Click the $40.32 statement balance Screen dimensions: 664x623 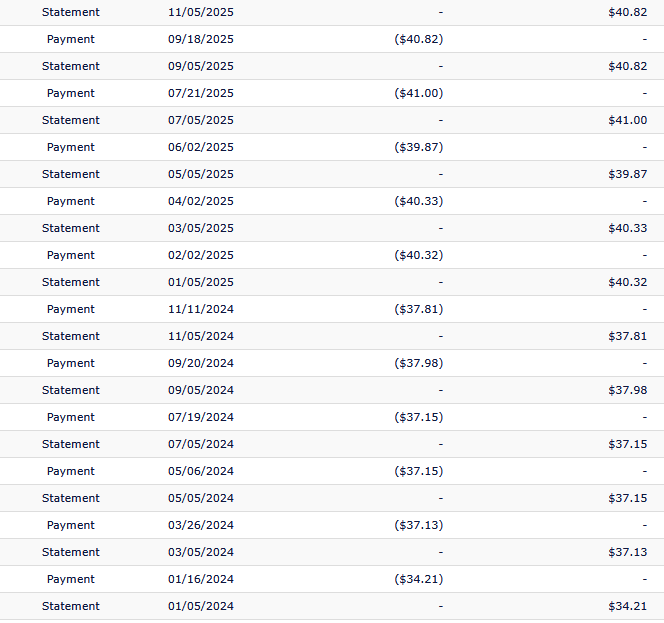(627, 282)
